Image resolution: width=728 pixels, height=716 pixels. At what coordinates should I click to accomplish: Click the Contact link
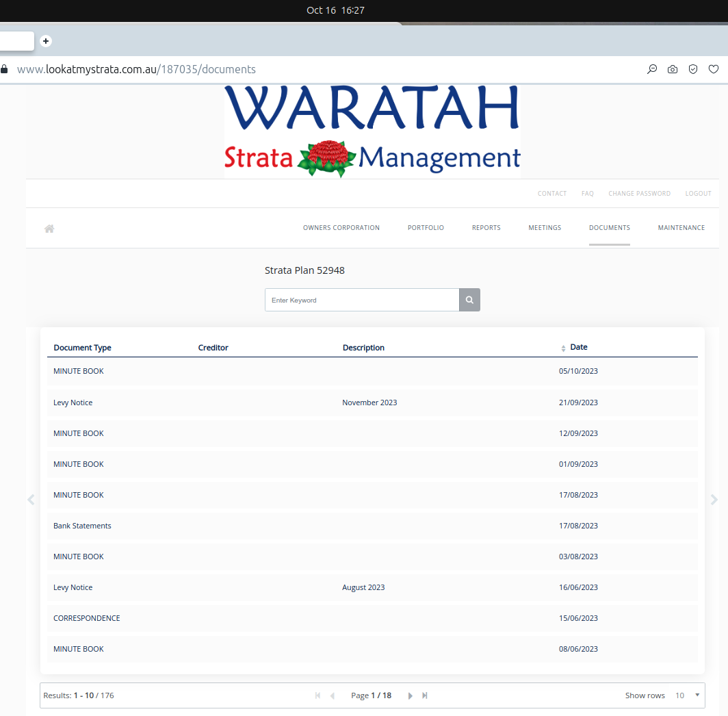click(x=552, y=193)
